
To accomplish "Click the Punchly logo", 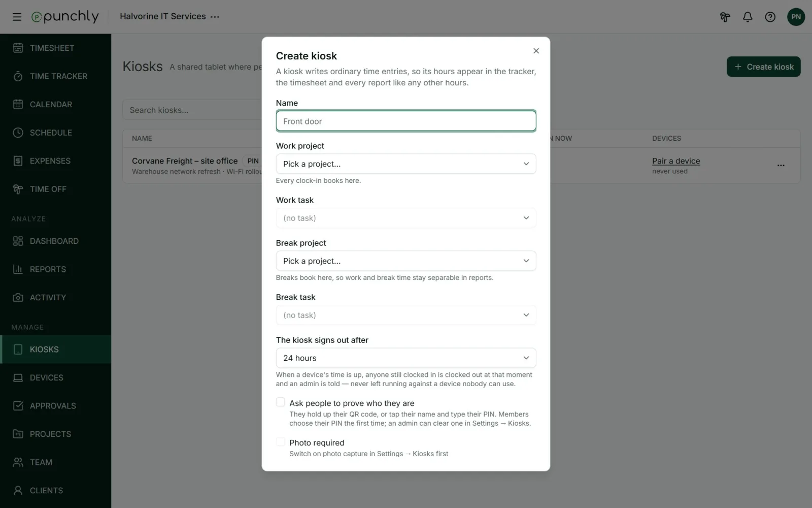I will click(x=65, y=17).
